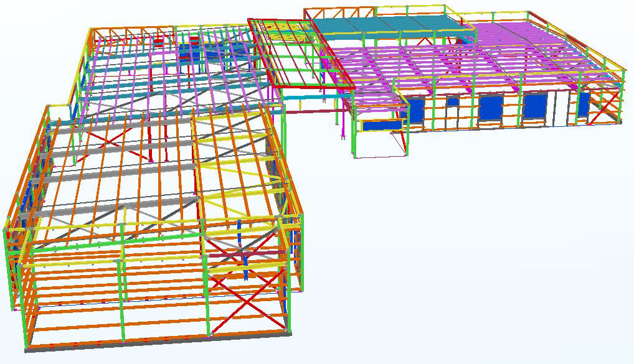Select the leftmost large blue window panel

pyautogui.click(x=415, y=111)
